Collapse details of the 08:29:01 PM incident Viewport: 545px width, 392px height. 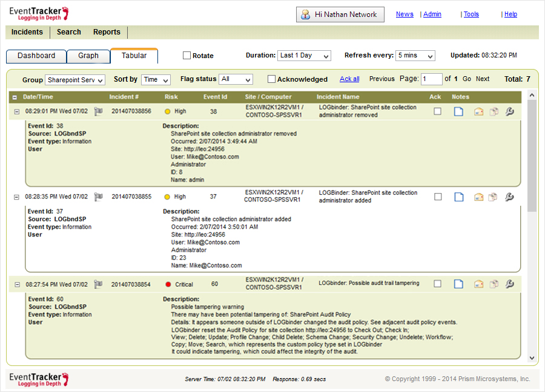pos(17,112)
